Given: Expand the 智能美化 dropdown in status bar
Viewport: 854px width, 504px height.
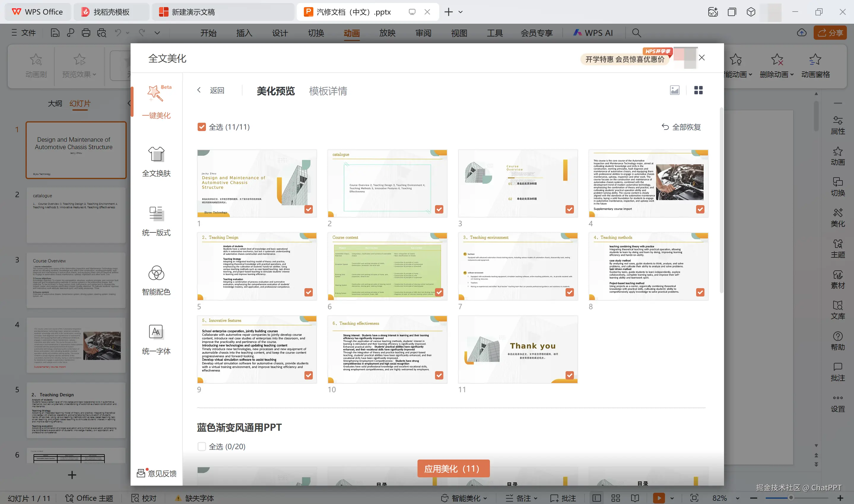Looking at the screenshot, I should pyautogui.click(x=485, y=498).
